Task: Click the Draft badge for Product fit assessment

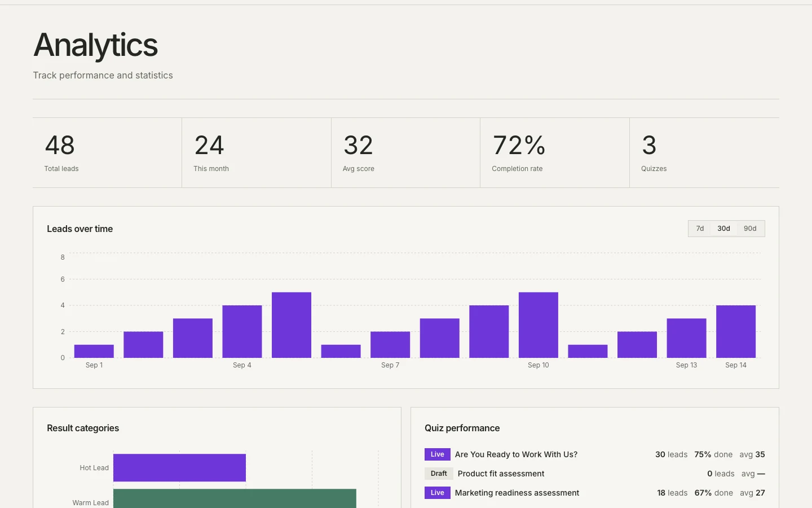Action: coord(439,474)
